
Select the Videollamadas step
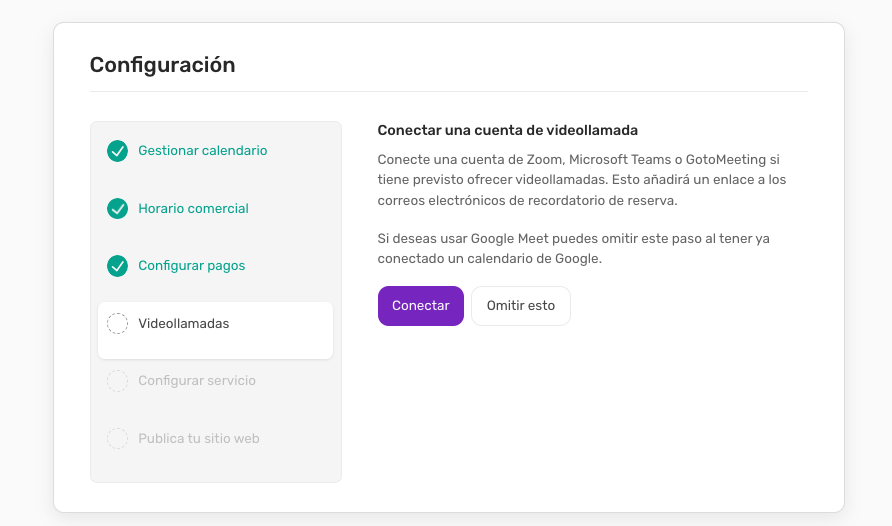click(x=216, y=330)
